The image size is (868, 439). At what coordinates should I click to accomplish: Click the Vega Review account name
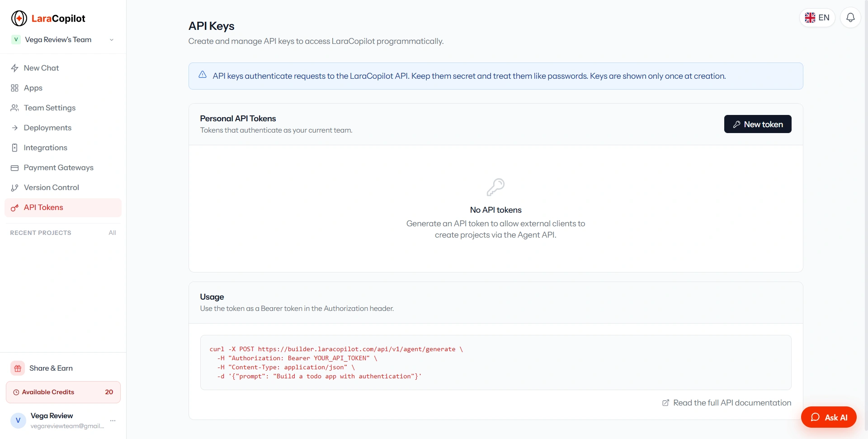(x=52, y=415)
